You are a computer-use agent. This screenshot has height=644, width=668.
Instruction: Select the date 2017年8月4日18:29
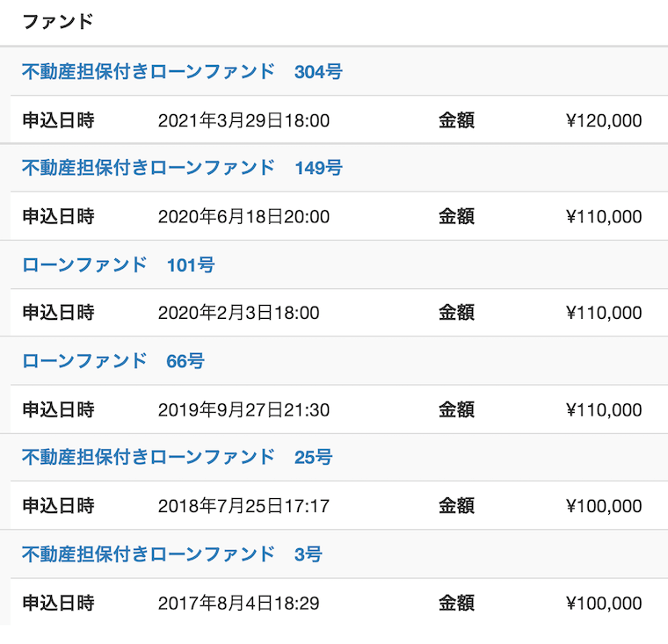tap(238, 604)
